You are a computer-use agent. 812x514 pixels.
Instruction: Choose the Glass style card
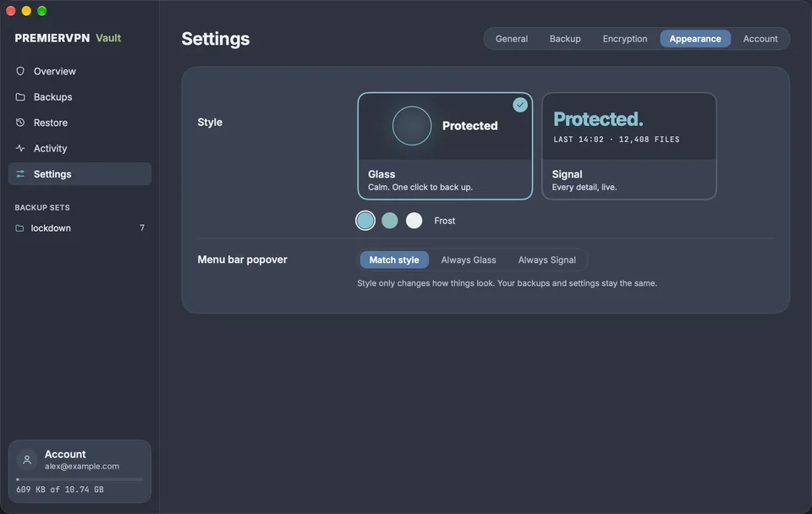tap(445, 146)
